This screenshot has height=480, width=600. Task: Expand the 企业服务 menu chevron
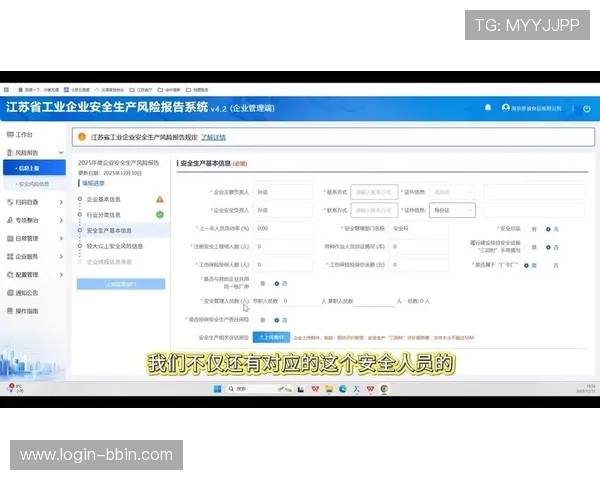click(x=61, y=256)
